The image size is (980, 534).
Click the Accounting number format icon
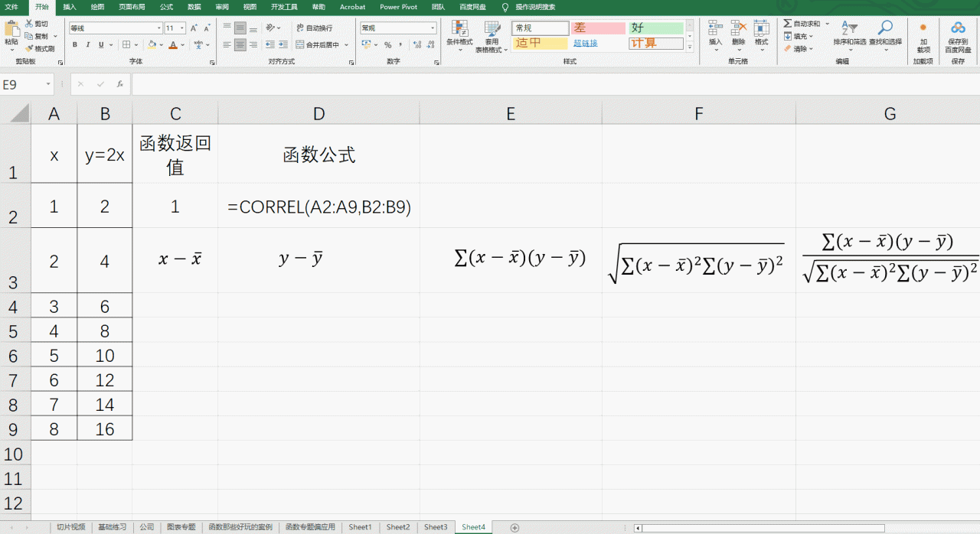pyautogui.click(x=367, y=45)
